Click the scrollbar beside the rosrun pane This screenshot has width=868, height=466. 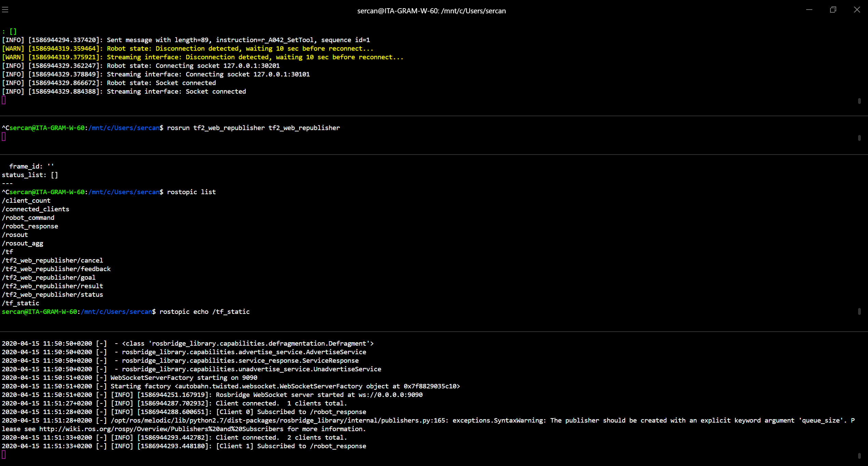pos(860,138)
